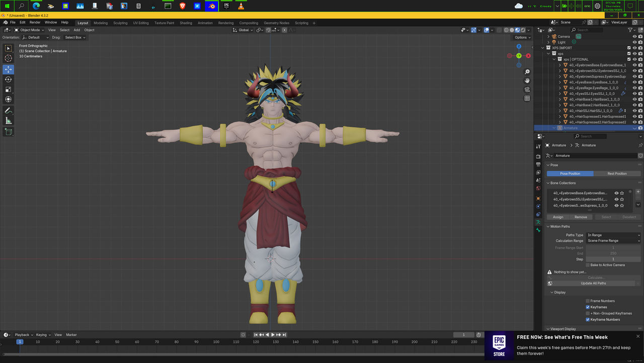Open Calculation Range dropdown
The image size is (644, 363).
[613, 241]
